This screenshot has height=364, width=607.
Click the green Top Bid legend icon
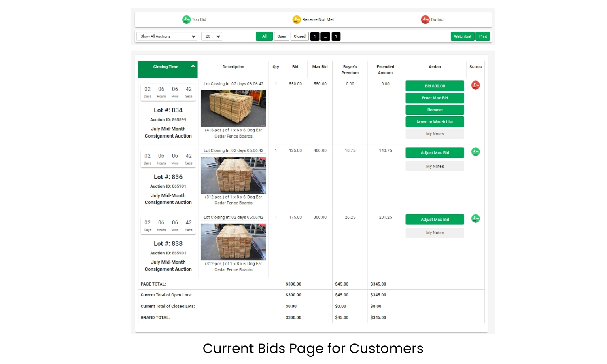click(x=186, y=19)
